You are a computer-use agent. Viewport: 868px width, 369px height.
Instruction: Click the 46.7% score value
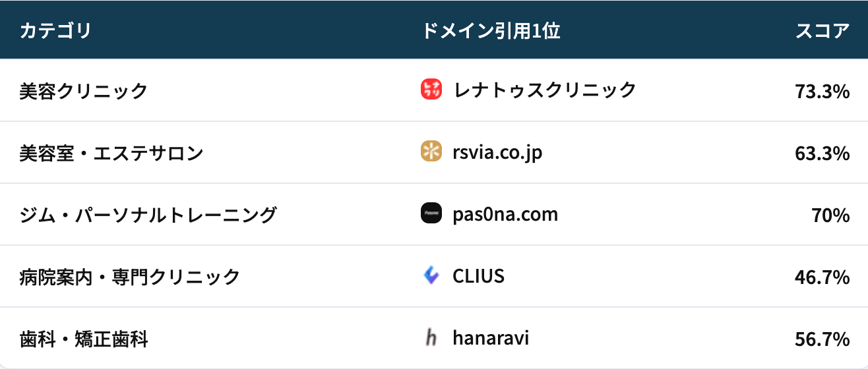point(822,278)
